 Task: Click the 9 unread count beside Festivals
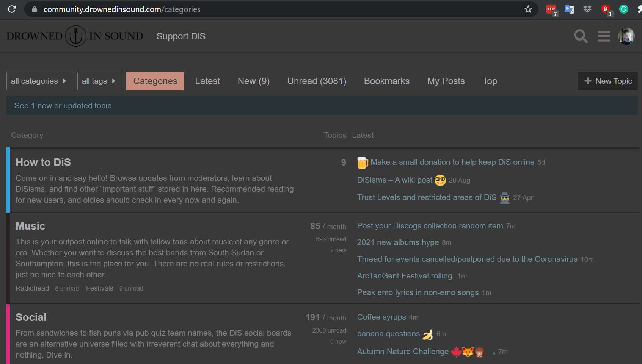[131, 289]
